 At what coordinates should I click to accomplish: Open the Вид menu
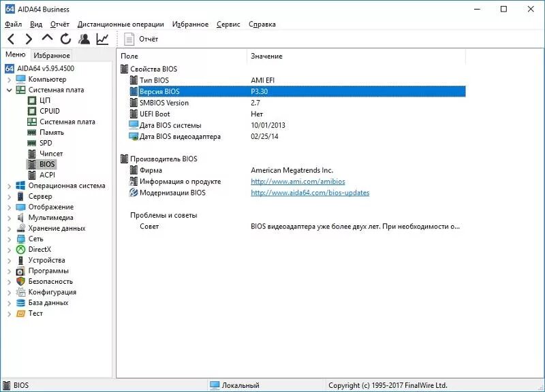pos(36,24)
